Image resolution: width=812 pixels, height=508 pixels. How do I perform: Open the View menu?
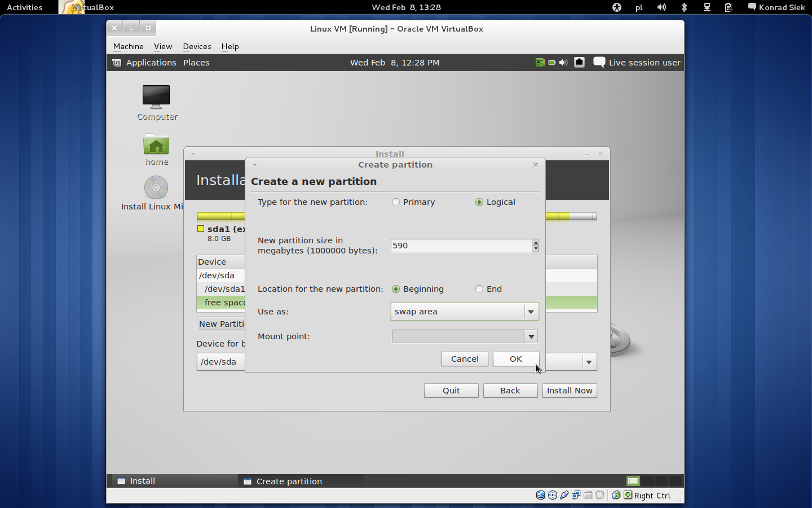(163, 46)
